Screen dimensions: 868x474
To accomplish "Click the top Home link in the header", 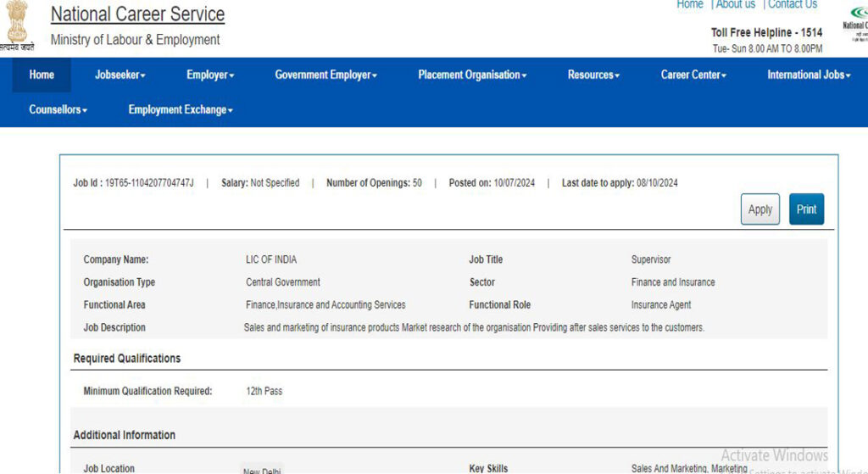I will pos(690,4).
